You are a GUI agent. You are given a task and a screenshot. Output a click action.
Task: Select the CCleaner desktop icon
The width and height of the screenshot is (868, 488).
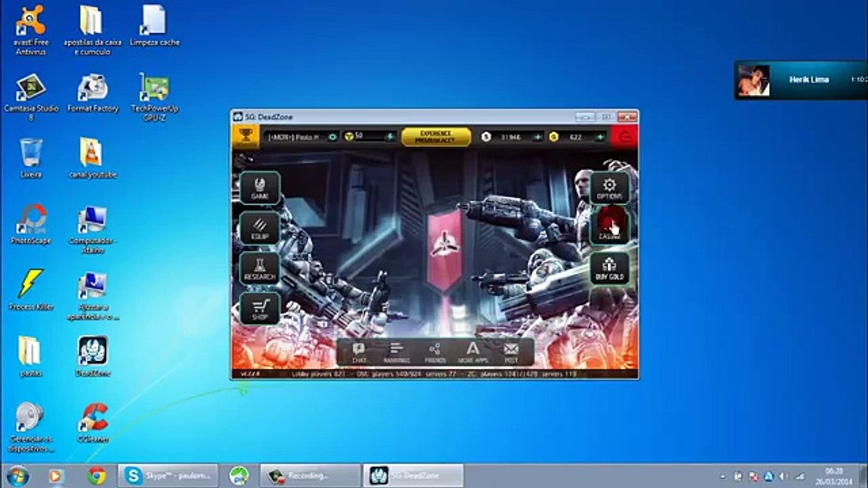92,423
